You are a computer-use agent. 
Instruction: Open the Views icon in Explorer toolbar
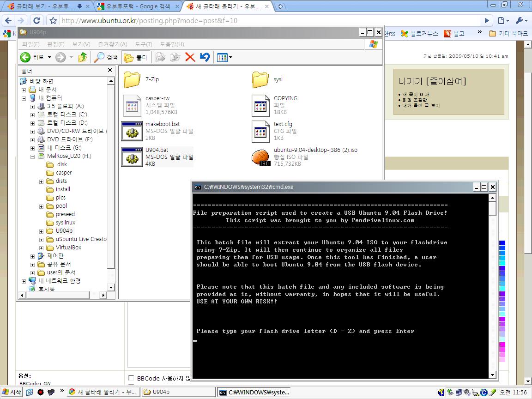[x=222, y=57]
